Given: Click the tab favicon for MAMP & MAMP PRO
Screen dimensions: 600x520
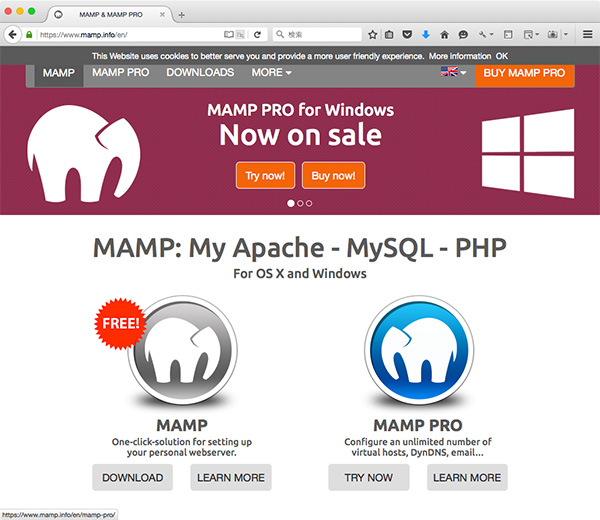Looking at the screenshot, I should coord(58,15).
